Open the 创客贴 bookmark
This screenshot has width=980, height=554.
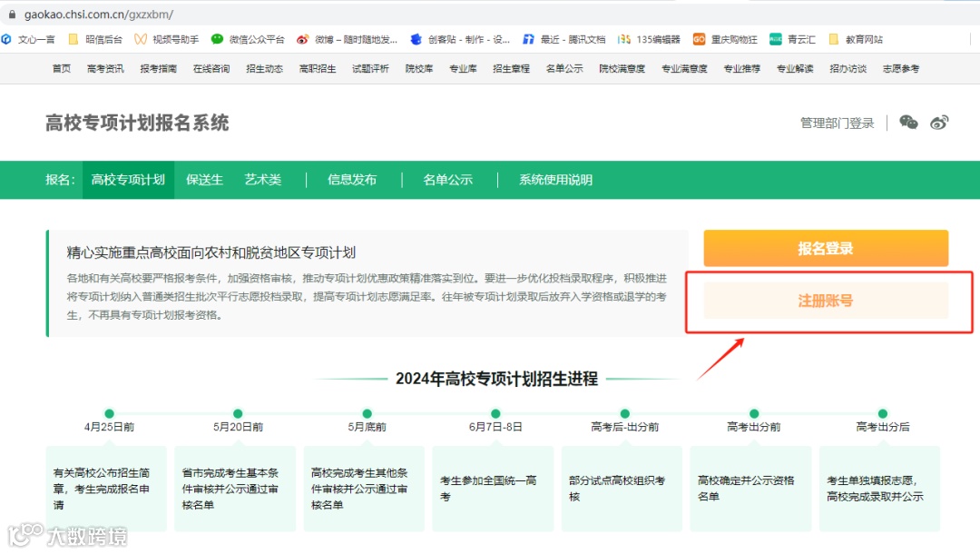click(x=460, y=39)
